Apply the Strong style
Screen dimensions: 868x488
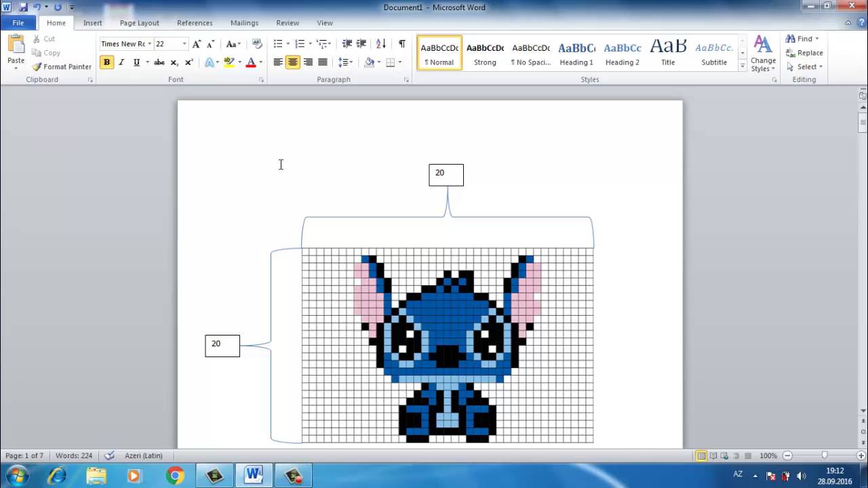click(485, 53)
